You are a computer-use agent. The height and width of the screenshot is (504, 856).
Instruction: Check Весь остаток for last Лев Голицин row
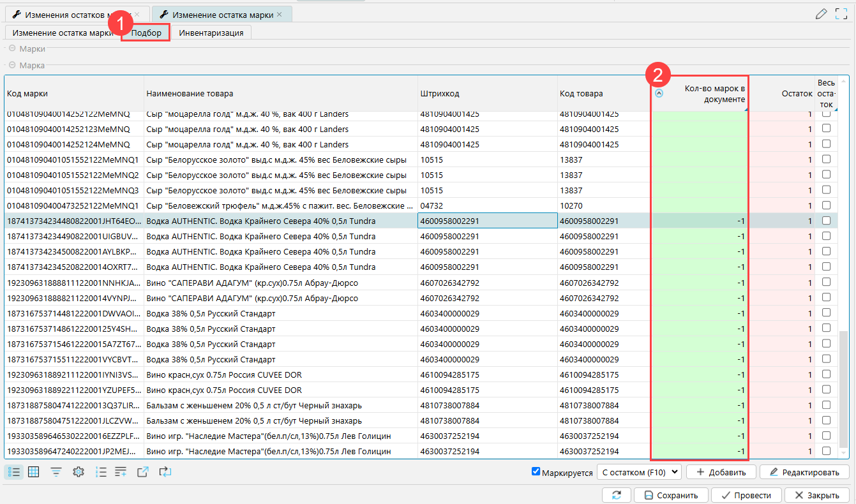pos(826,451)
